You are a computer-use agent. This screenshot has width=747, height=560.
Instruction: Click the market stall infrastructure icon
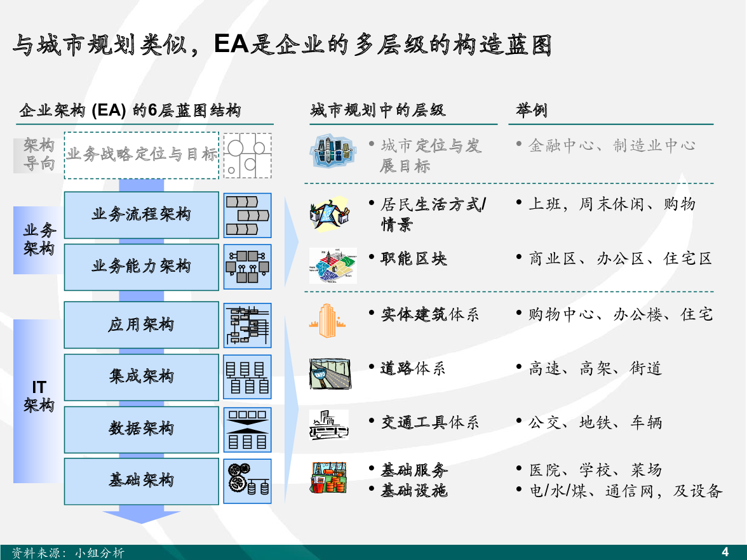coord(329,477)
